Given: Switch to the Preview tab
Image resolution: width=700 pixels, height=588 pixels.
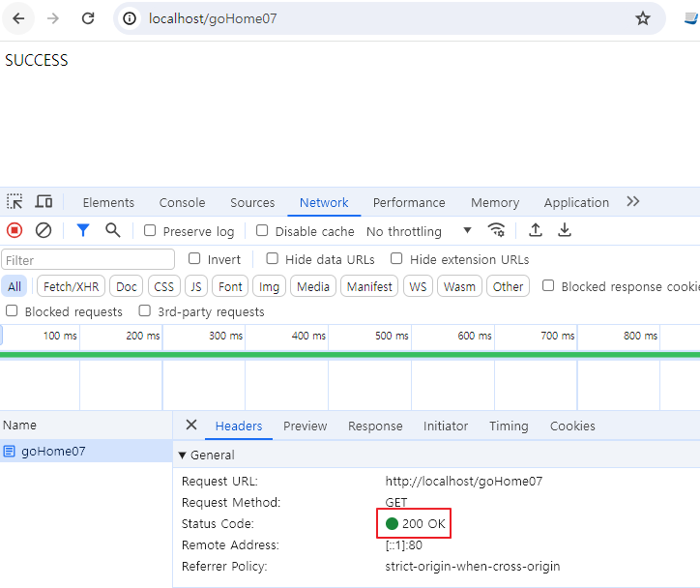Looking at the screenshot, I should (306, 426).
